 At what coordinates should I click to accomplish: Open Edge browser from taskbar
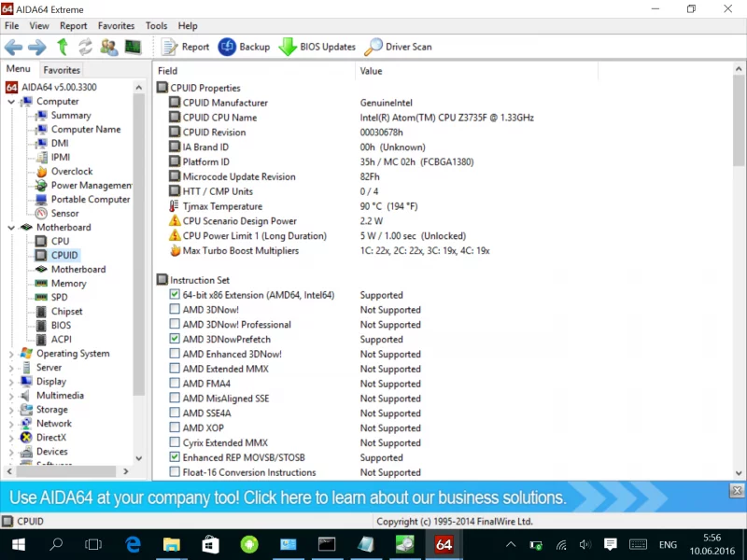point(133,544)
